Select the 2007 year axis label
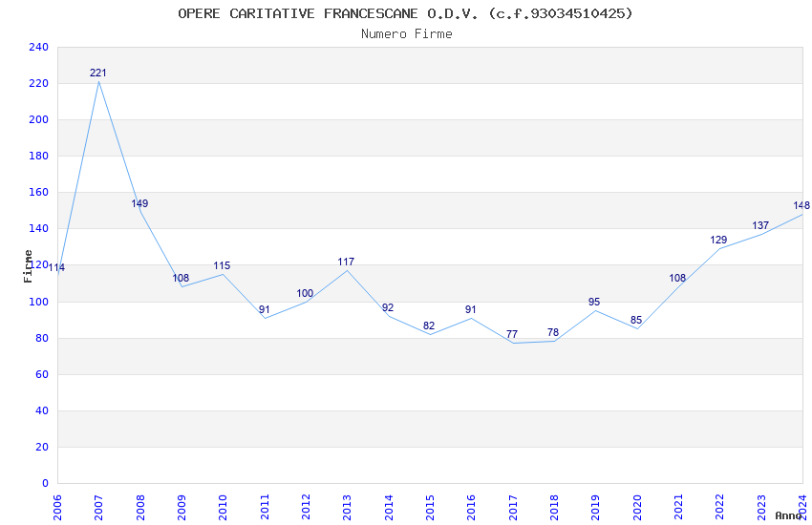The image size is (812, 525). click(98, 508)
